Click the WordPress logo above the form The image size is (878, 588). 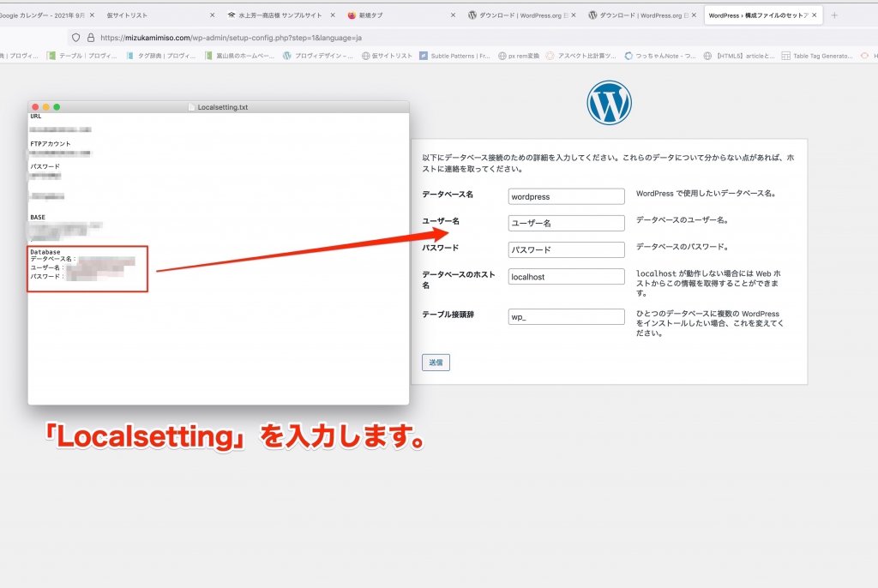coord(609,103)
